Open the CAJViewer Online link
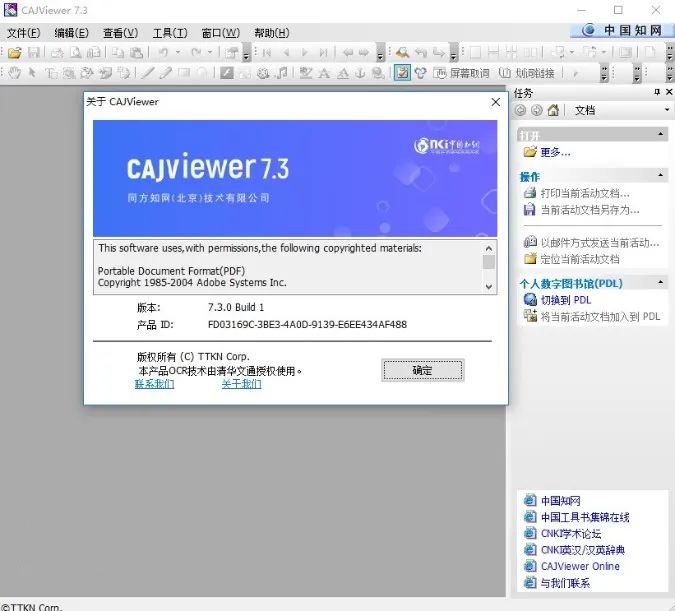Screen dimensions: 675x611 [x=580, y=566]
